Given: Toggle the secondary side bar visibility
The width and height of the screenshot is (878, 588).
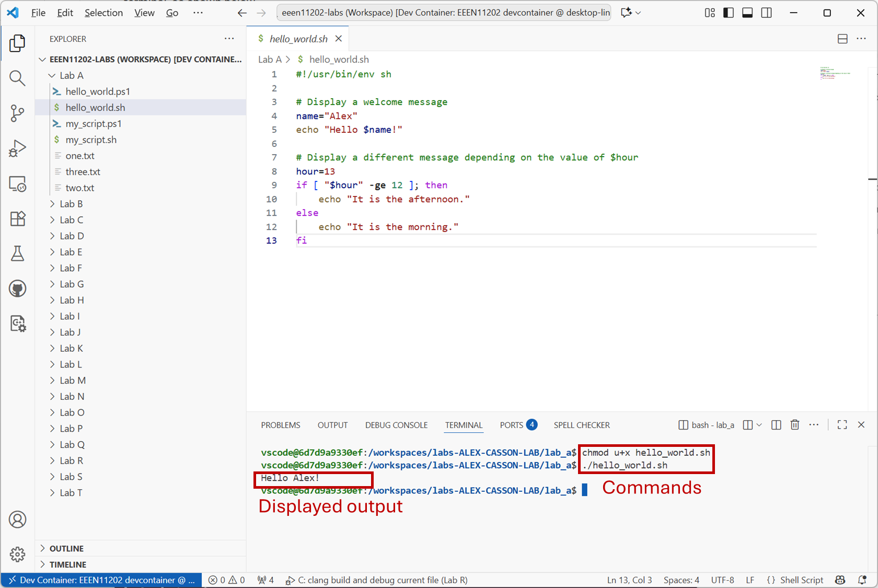Looking at the screenshot, I should tap(766, 13).
